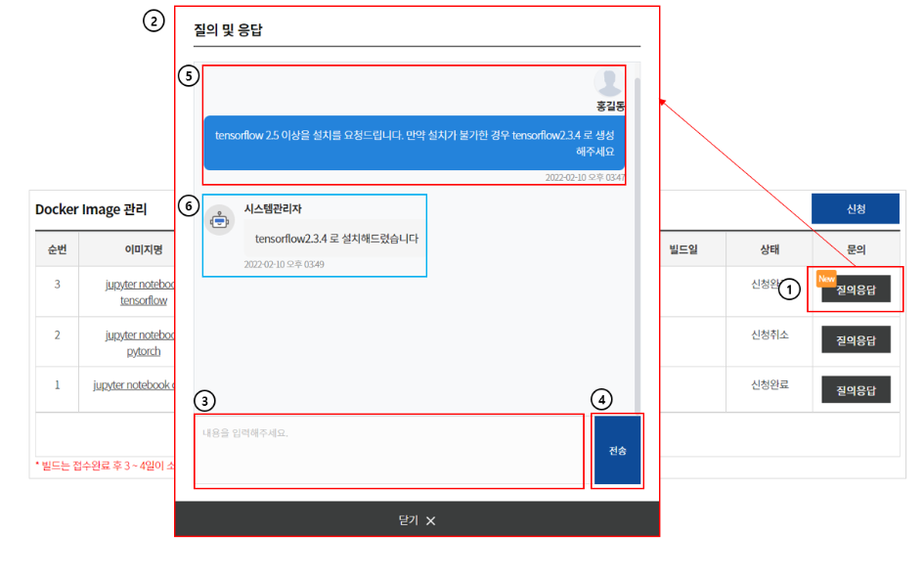Select the blue tensorflow 2.5 request message
The height and width of the screenshot is (579, 924).
[415, 143]
